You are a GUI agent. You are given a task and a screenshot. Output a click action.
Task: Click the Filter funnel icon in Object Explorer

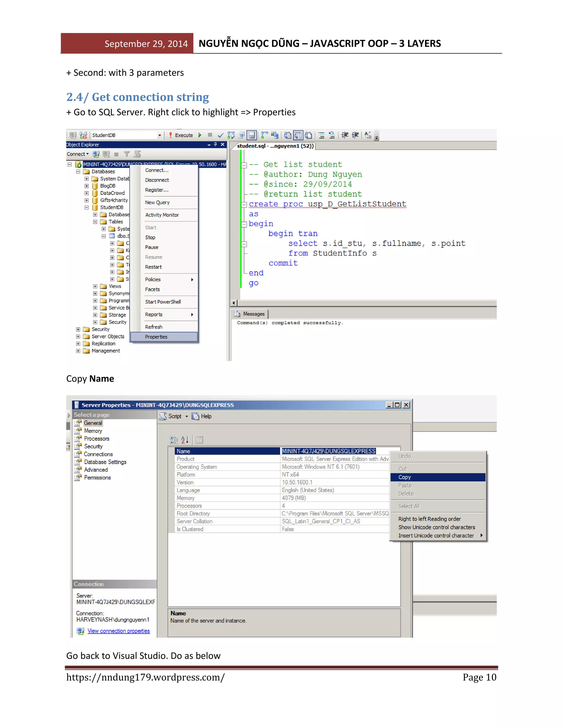click(x=127, y=154)
